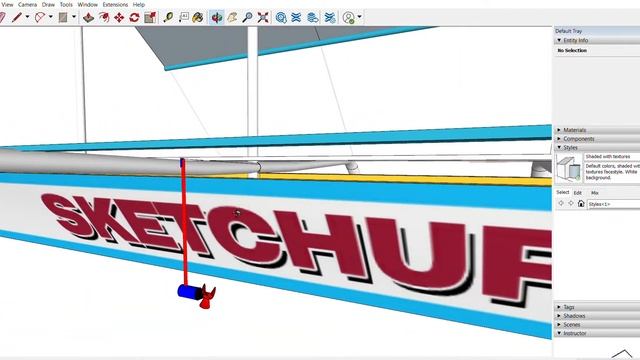Image resolution: width=640 pixels, height=360 pixels.
Task: Open the Window menu
Action: point(87,4)
